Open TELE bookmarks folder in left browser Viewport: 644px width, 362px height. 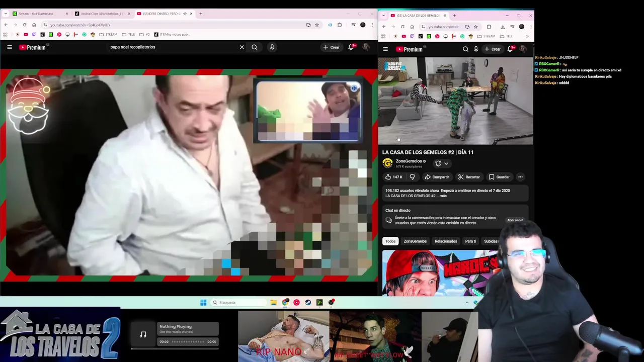click(128, 35)
